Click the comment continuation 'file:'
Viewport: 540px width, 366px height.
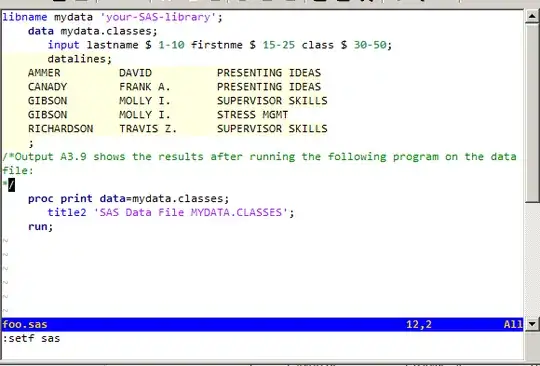point(18,170)
